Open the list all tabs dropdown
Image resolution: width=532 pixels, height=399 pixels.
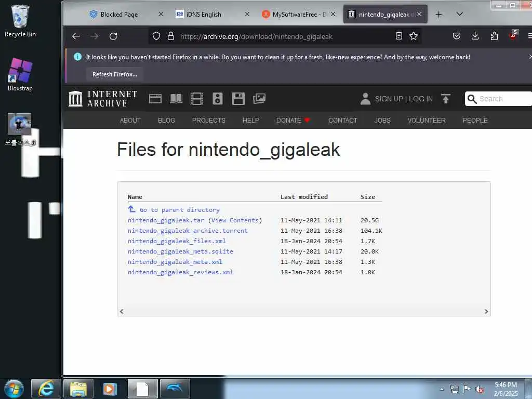point(459,14)
